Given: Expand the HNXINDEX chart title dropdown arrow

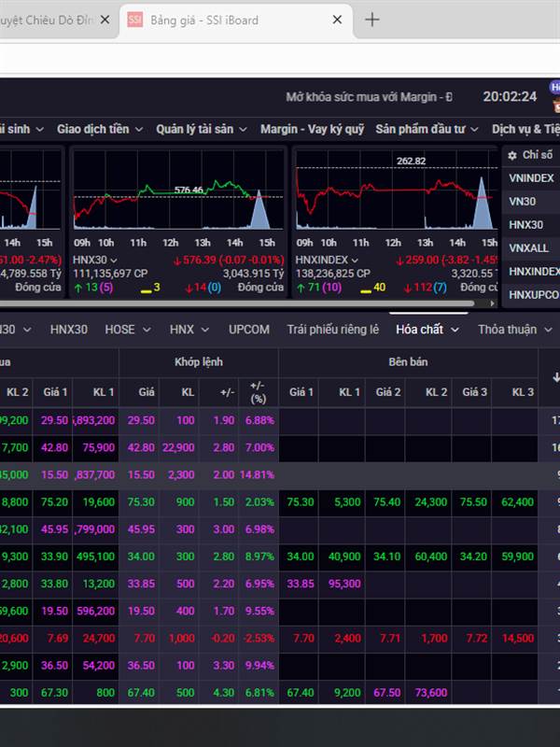Looking at the screenshot, I should (x=355, y=261).
